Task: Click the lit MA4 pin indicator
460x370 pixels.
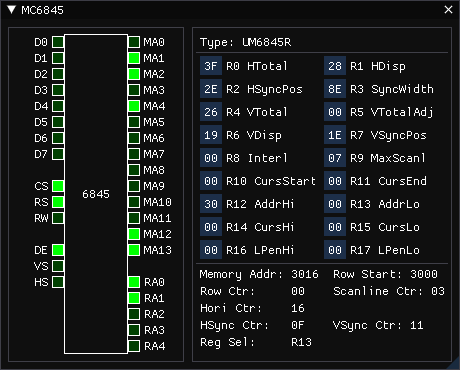Action: click(x=134, y=106)
